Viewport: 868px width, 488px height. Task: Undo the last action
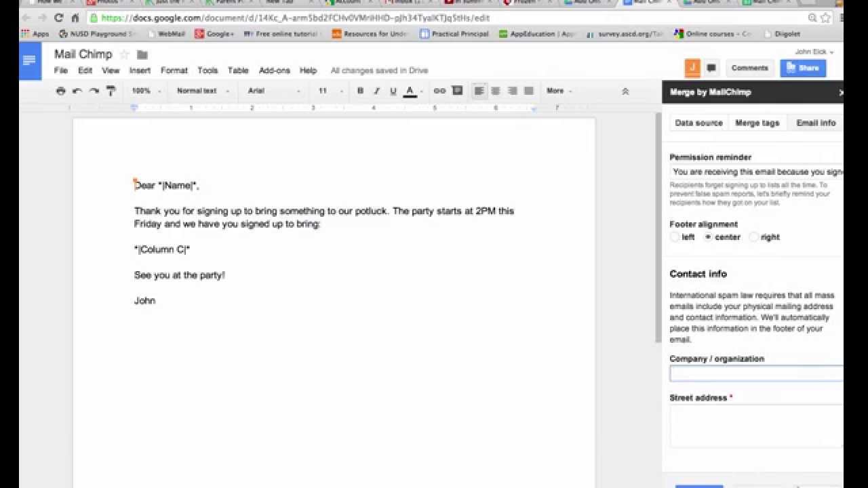(x=77, y=91)
